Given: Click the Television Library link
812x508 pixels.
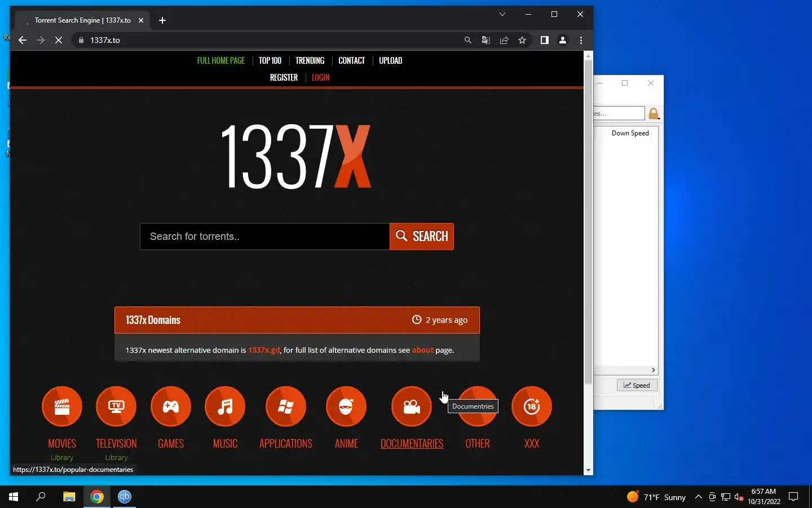Looking at the screenshot, I should [x=116, y=458].
